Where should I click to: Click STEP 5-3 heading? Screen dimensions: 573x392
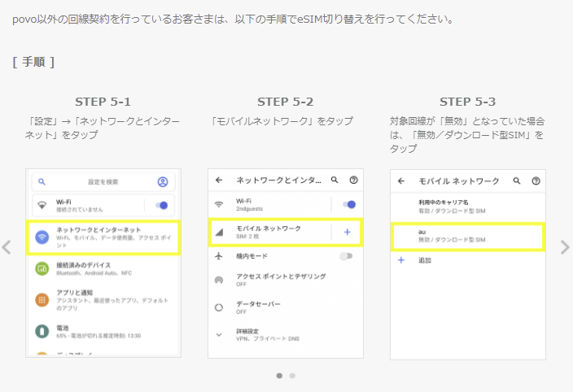point(467,102)
